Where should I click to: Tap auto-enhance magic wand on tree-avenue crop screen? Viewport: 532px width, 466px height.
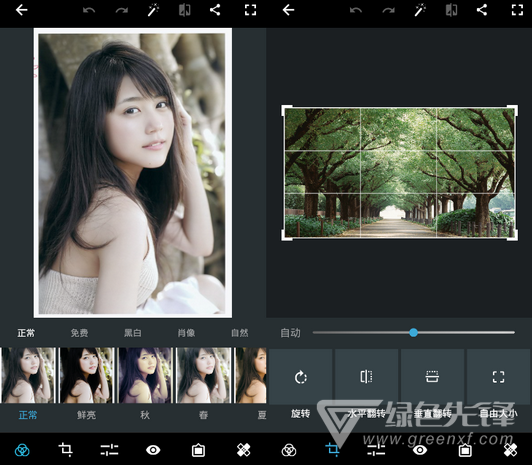point(420,10)
